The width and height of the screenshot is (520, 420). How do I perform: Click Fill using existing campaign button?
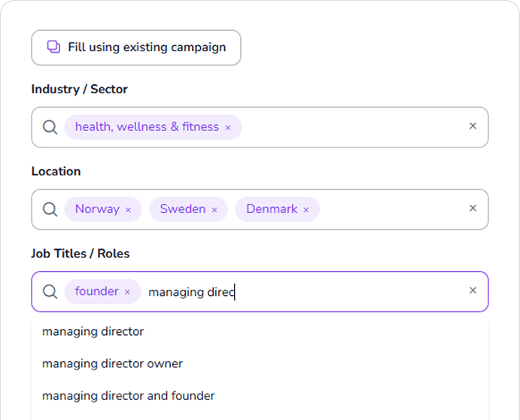[136, 47]
